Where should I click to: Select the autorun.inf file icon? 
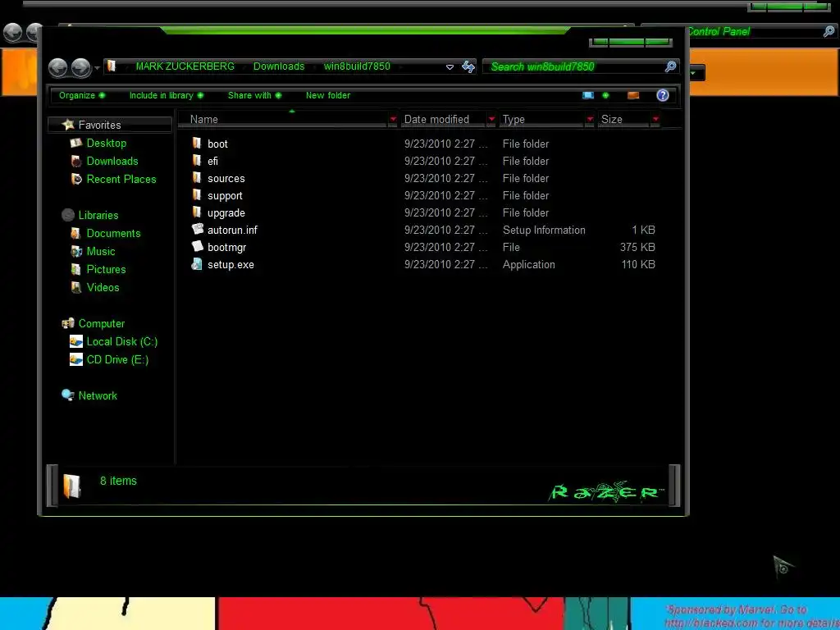click(x=198, y=230)
